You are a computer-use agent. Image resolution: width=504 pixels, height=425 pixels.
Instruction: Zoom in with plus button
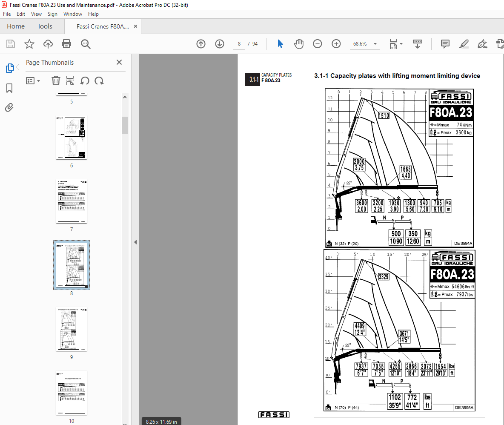pyautogui.click(x=336, y=44)
